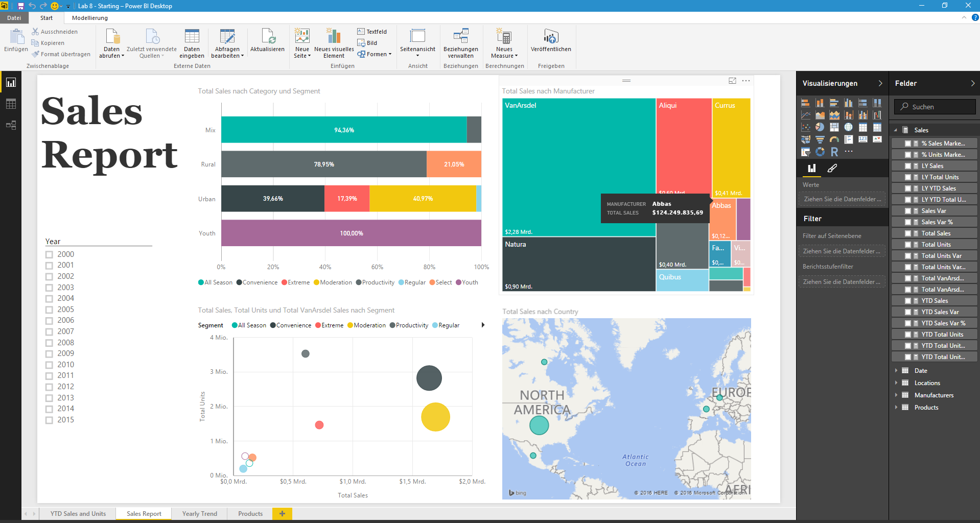Open YTD Sales and Units page tab

[78, 514]
